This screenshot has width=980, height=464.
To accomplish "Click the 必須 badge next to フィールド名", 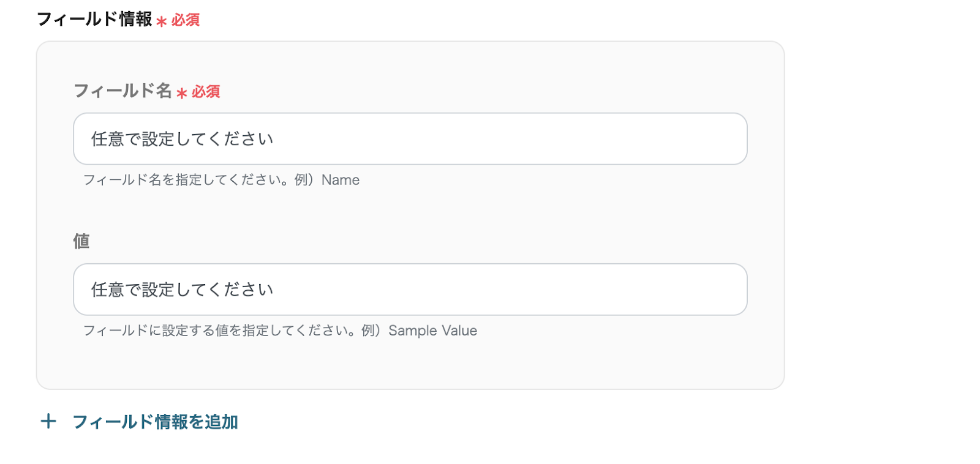I will [206, 92].
